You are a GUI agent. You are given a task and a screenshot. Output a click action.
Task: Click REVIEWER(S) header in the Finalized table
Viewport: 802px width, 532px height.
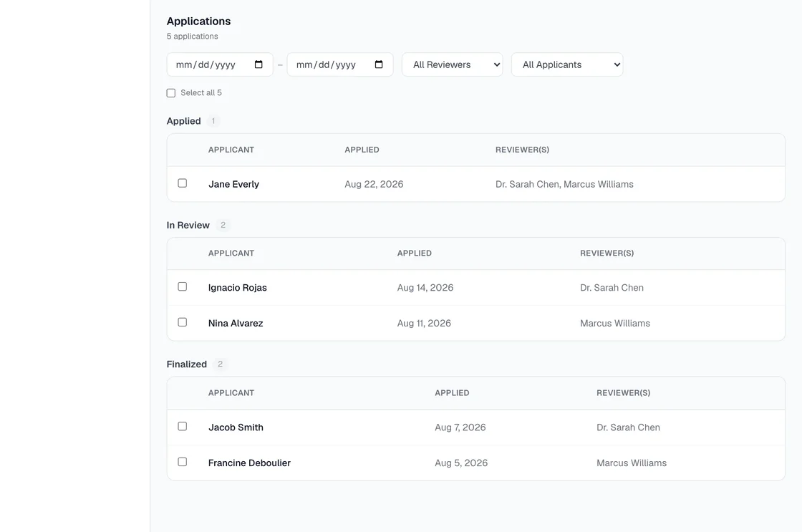tap(623, 393)
